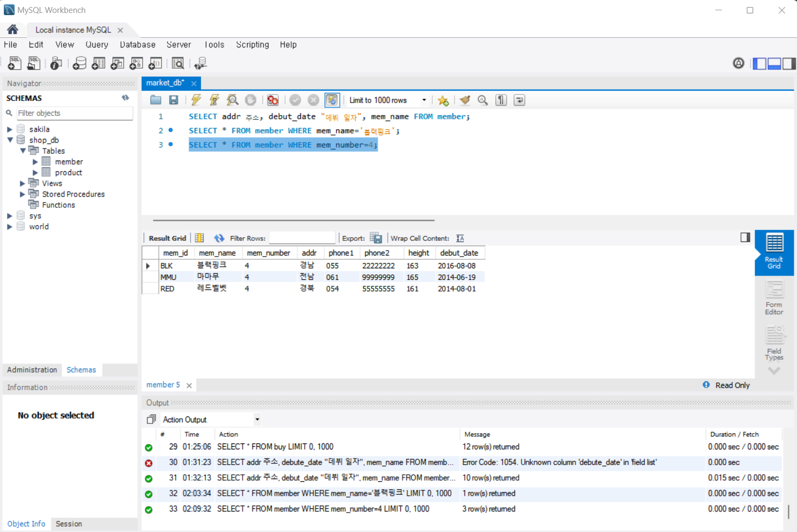Screen dimensions: 797x532
Task: Open the Scripting menu
Action: click(x=252, y=44)
